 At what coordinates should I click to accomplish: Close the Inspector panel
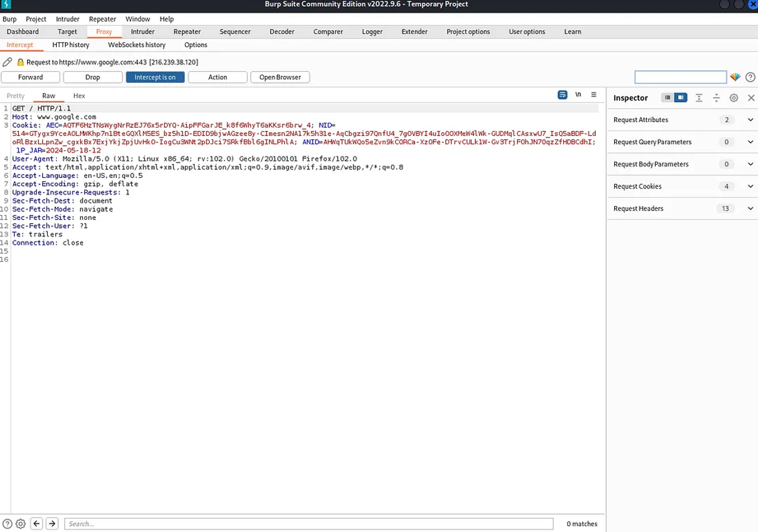[x=751, y=98]
